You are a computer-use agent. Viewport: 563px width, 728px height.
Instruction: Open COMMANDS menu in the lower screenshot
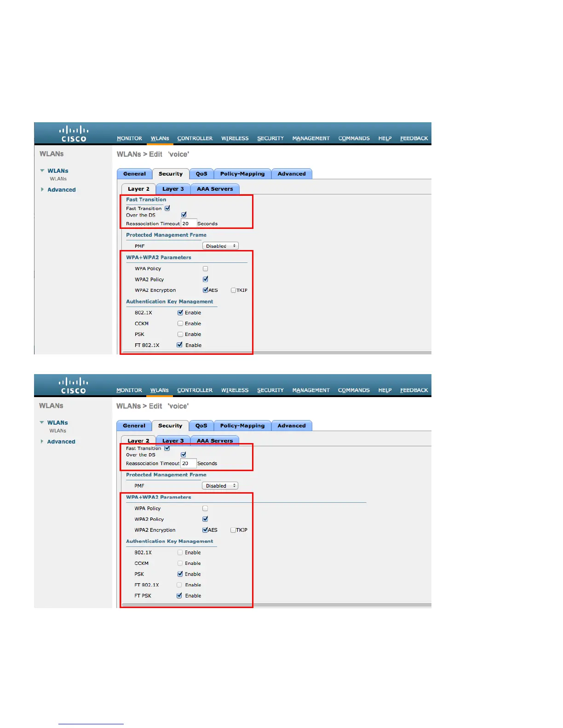click(354, 390)
